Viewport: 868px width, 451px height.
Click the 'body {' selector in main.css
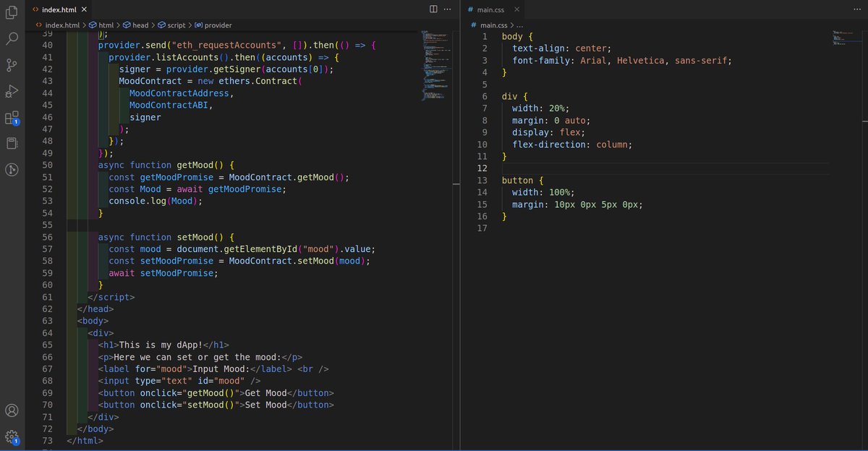517,36
